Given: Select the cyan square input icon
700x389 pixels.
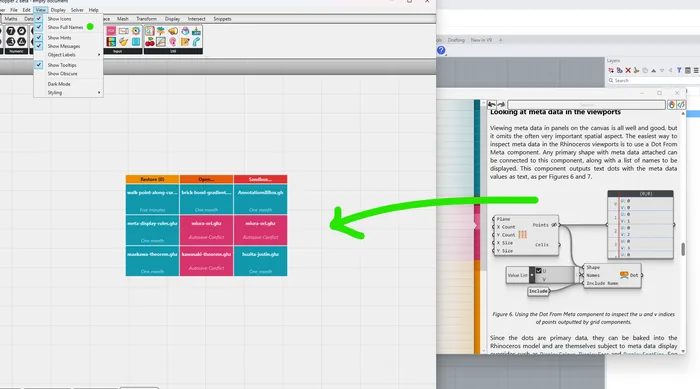Looking at the screenshot, I should click(136, 42).
